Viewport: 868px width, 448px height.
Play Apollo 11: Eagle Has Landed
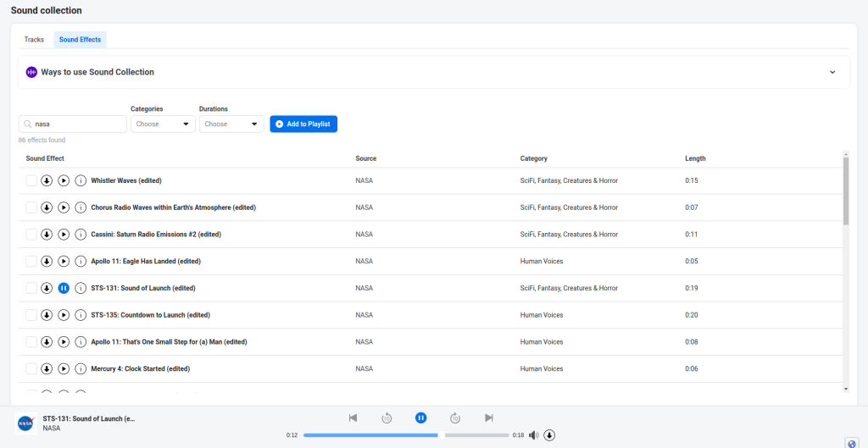[x=64, y=261]
